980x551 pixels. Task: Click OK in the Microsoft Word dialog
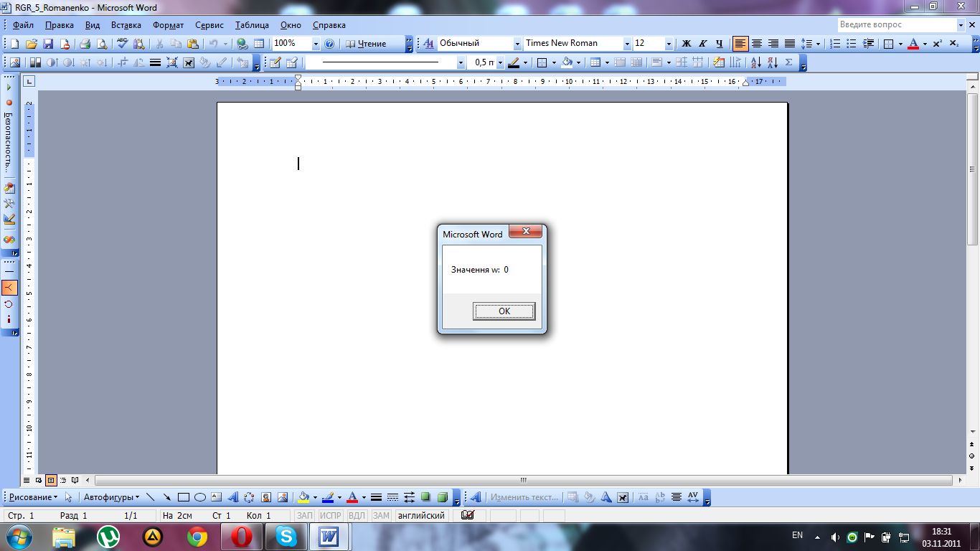click(504, 311)
